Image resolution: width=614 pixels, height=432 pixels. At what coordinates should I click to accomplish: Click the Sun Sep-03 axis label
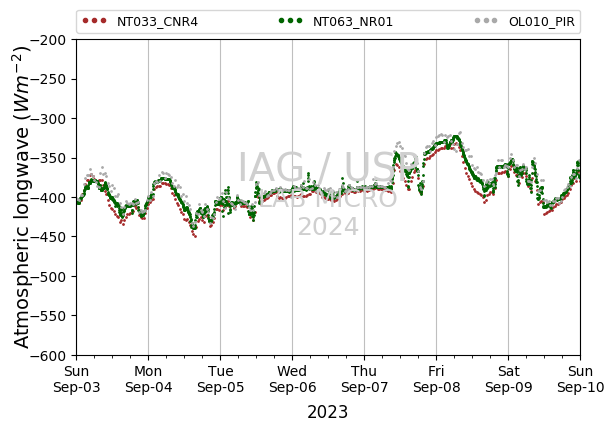click(x=77, y=379)
